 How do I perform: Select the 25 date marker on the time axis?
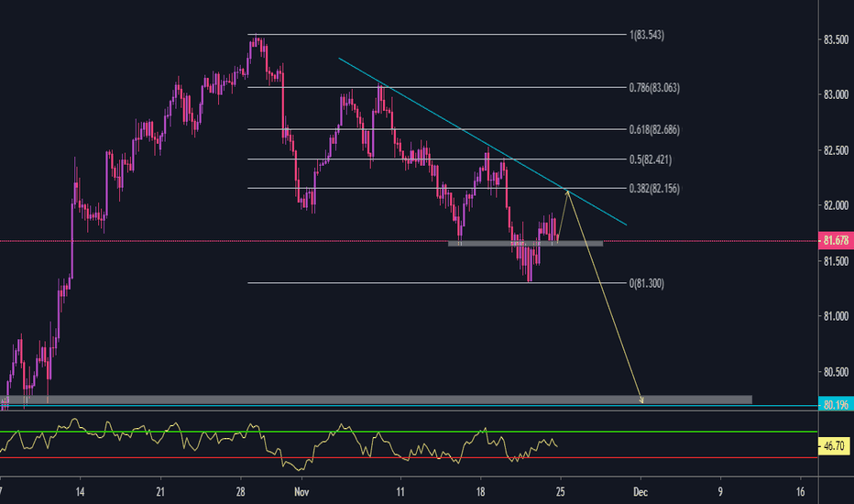(562, 491)
